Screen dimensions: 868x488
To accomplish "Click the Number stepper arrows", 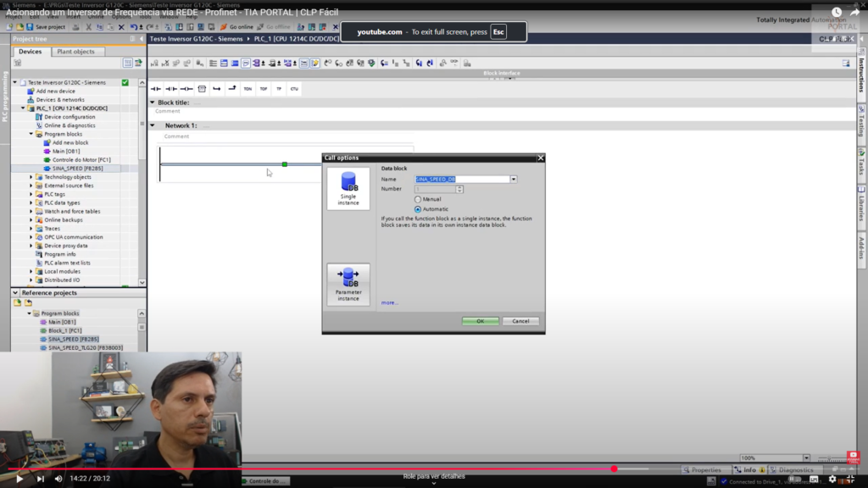I will 459,189.
